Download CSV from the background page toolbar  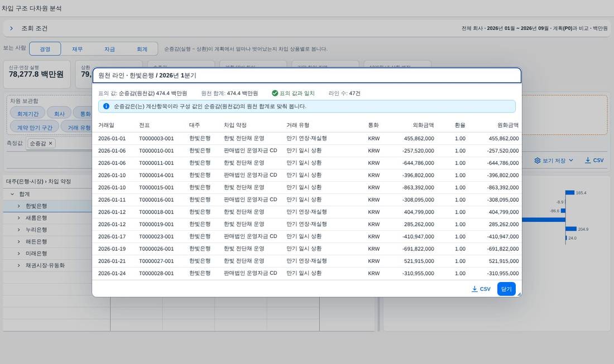click(x=594, y=161)
